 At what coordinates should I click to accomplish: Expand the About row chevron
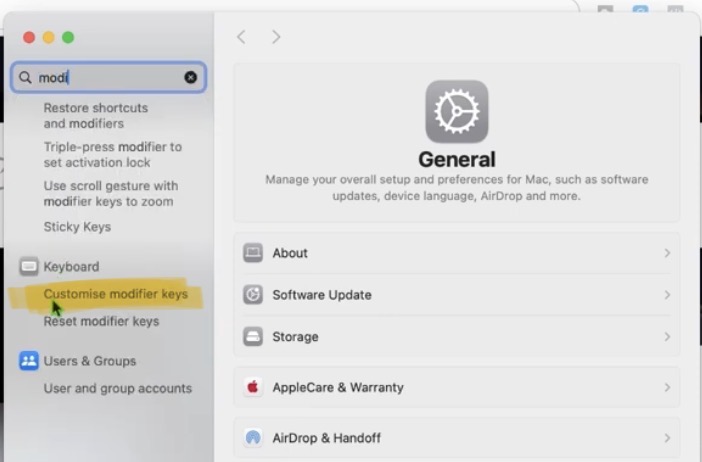tap(667, 253)
